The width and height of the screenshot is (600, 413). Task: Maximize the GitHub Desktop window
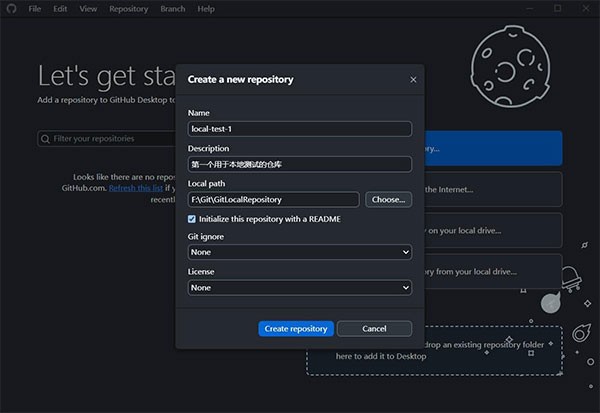558,8
